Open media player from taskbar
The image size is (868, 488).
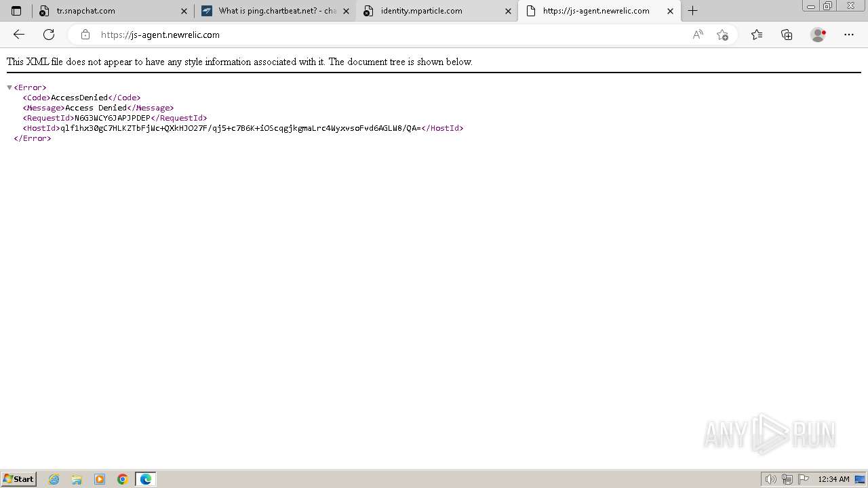coord(100,479)
